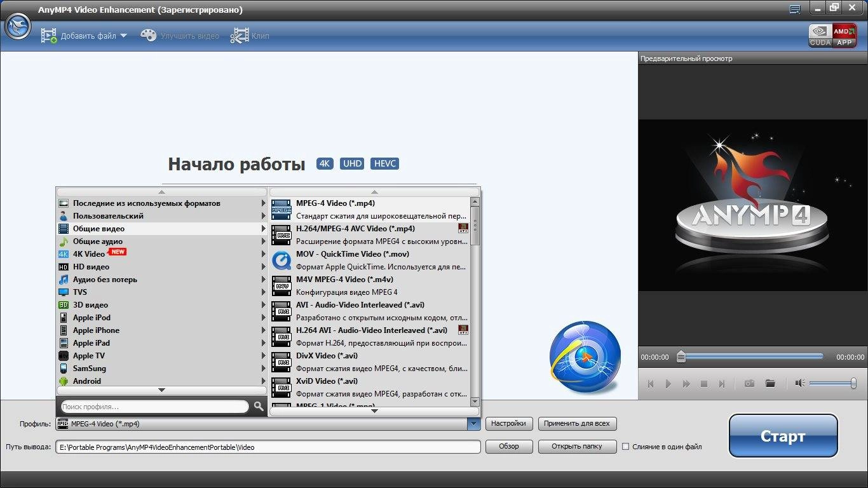Select Пользовательский category
This screenshot has height=488, width=868.
coord(161,216)
